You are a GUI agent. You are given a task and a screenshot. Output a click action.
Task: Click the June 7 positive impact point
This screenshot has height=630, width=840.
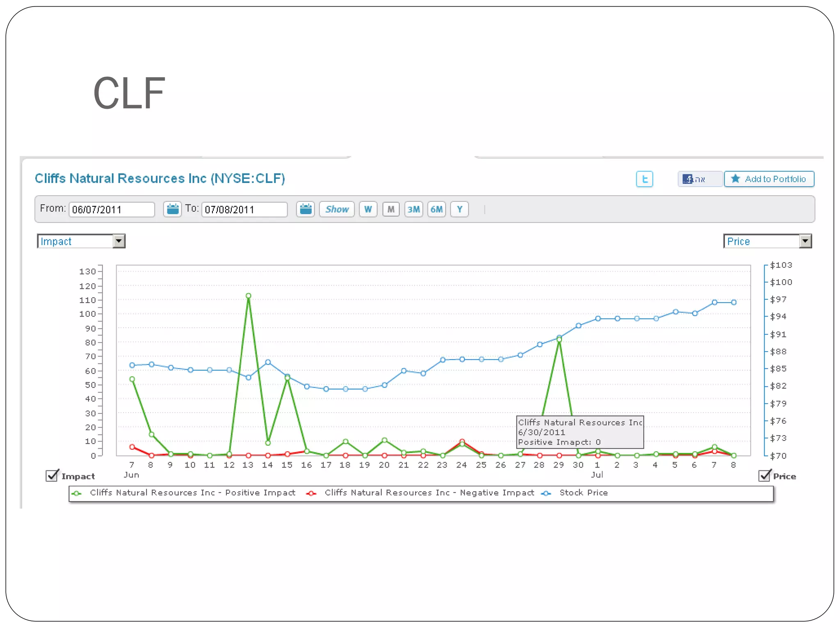132,379
